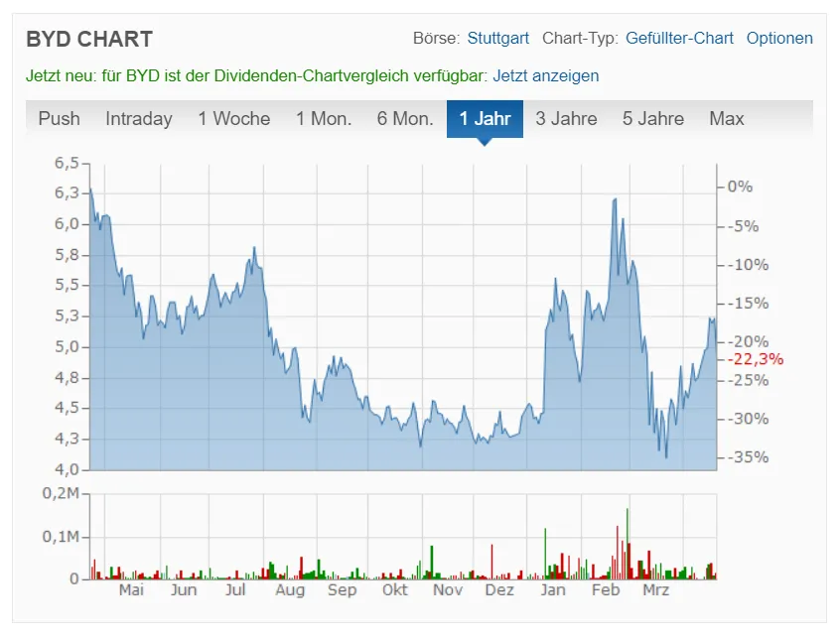
Task: Show the 1 Woche chart range
Action: point(233,119)
